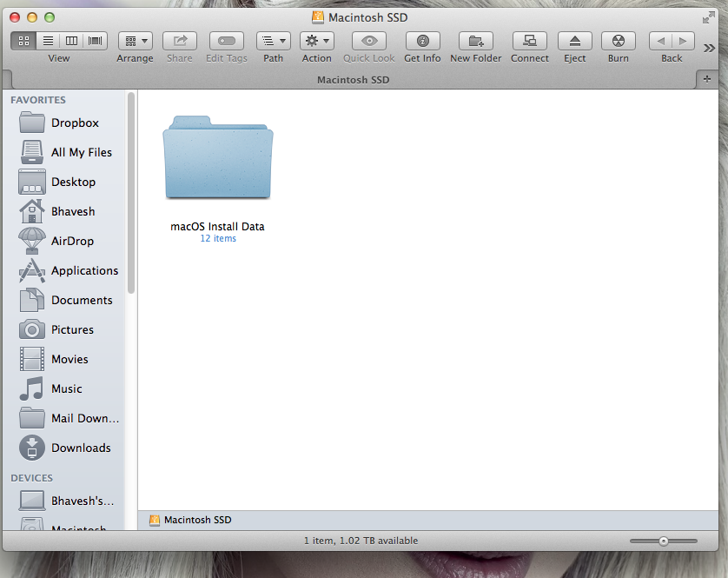Image resolution: width=728 pixels, height=578 pixels.
Task: Enter full screen with arrows icon
Action: [708, 18]
